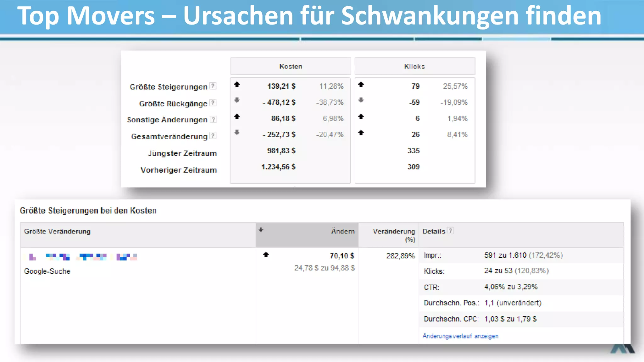Click the 11,28% cost percentage
This screenshot has width=644, height=362.
(x=331, y=86)
